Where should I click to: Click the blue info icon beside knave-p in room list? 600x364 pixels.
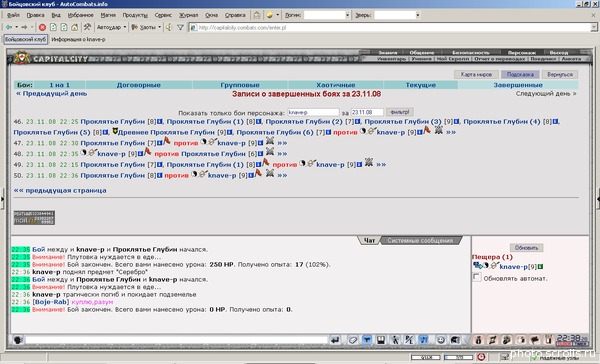[541, 266]
